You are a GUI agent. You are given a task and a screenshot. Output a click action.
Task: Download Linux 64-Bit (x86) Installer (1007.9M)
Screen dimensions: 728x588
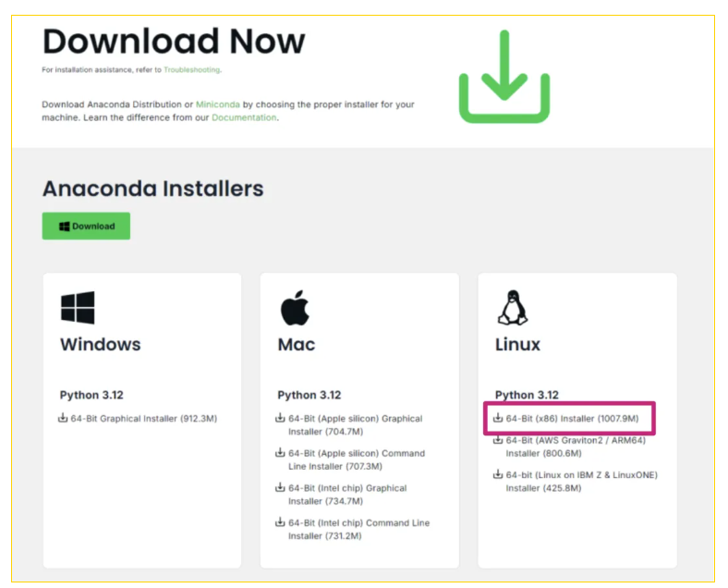572,419
